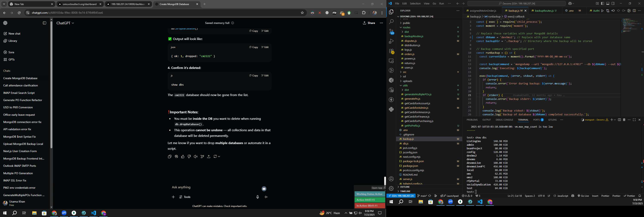The height and width of the screenshot is (217, 644).
Task: Open the Python icon in VS Code activity bar
Action: (x=391, y=109)
